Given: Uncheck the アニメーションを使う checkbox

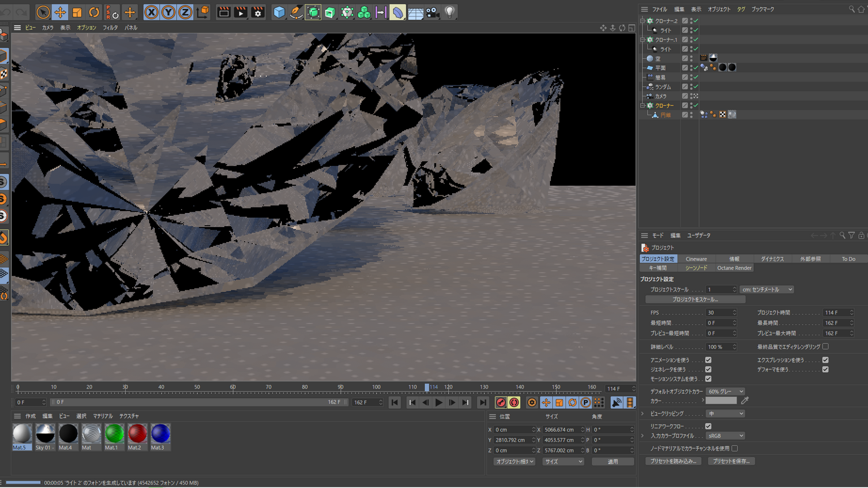Looking at the screenshot, I should [708, 360].
